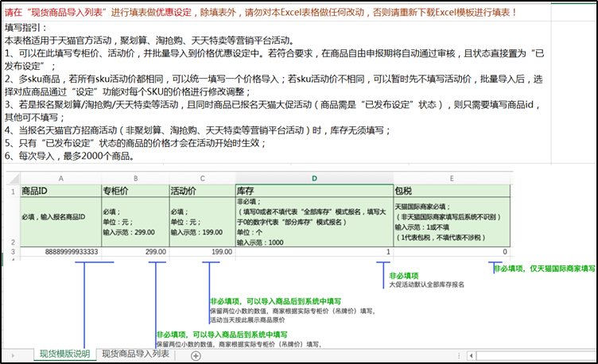
Task: Select the highlighted column D header
Action: [x=313, y=178]
